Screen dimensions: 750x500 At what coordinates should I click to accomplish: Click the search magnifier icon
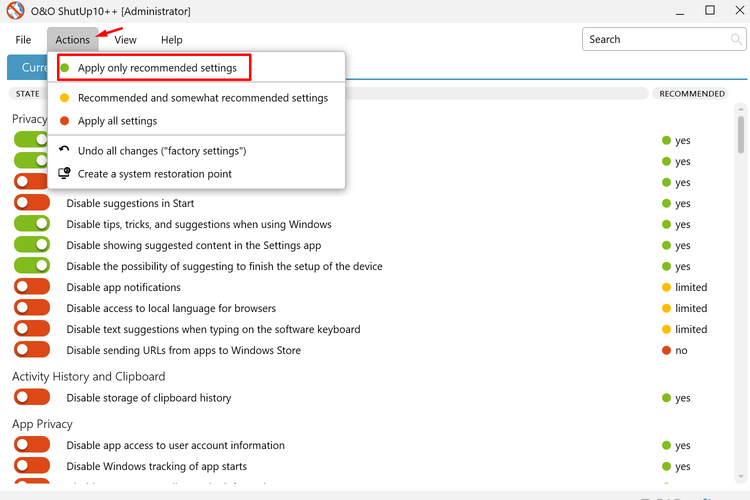click(736, 40)
